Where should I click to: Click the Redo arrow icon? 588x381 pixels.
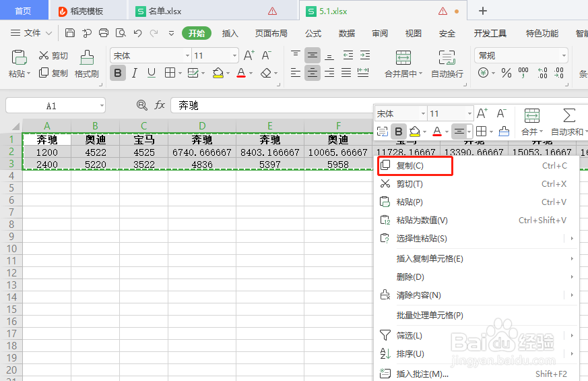(154, 33)
